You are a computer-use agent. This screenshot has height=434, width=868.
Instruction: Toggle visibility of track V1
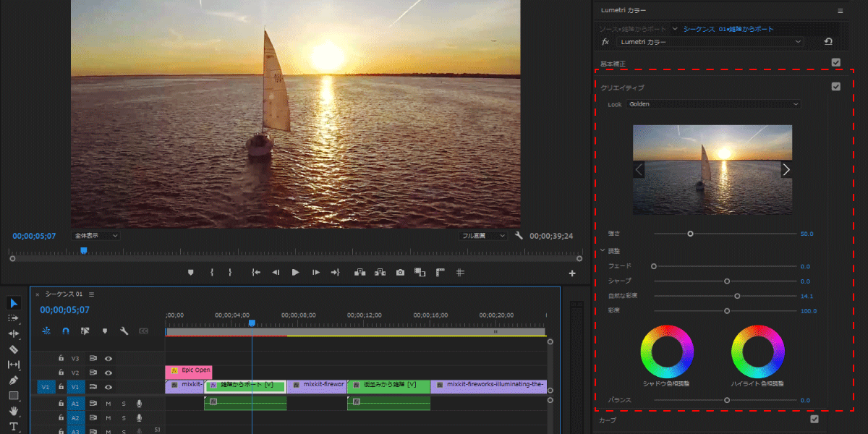coord(109,387)
